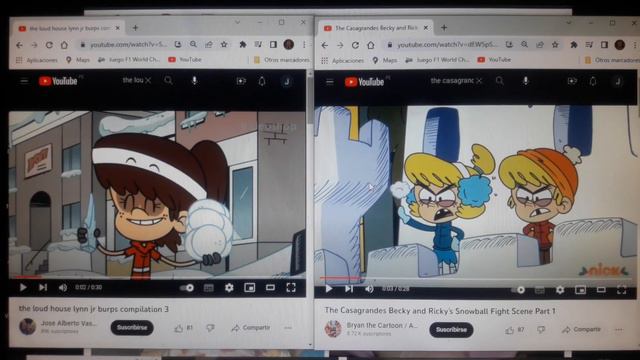Enable miniplayer in left player

tap(249, 288)
